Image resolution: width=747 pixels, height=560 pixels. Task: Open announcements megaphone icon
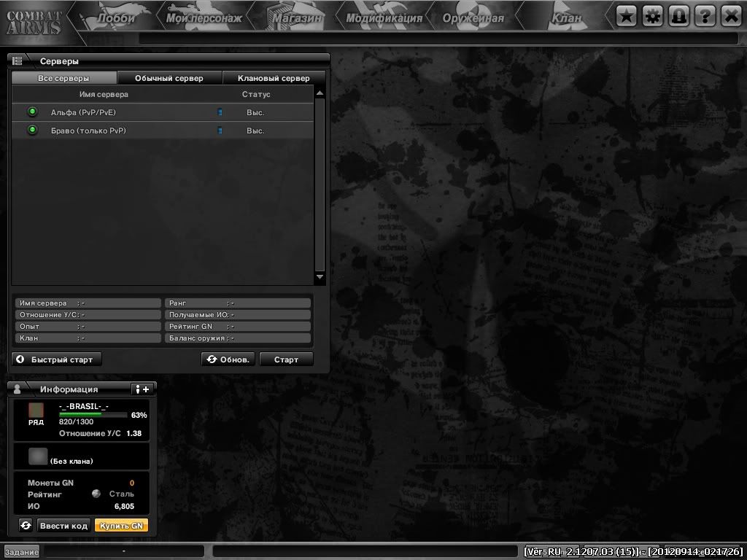679,15
